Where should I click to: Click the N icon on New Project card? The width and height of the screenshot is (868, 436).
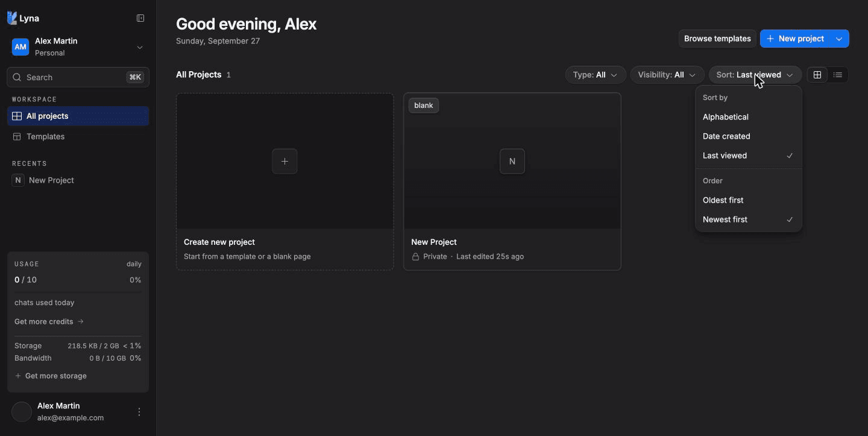click(x=512, y=161)
